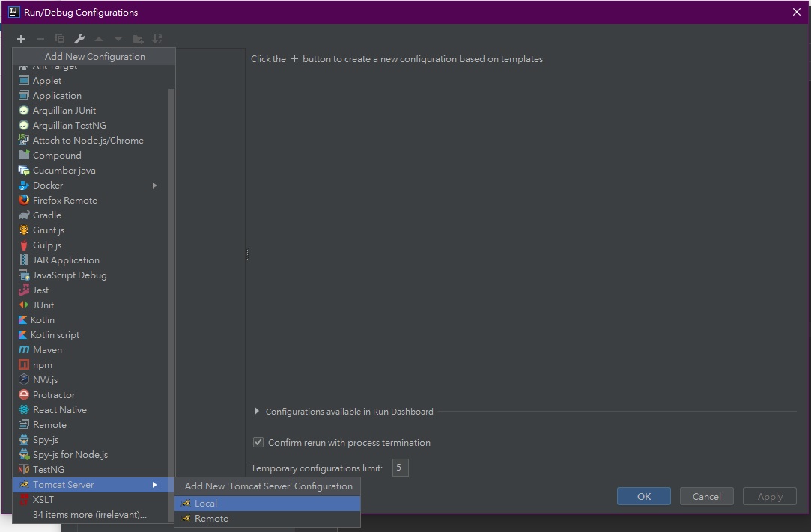This screenshot has height=532, width=811.
Task: Select Remote Tomcat Server submenu option
Action: click(267, 518)
